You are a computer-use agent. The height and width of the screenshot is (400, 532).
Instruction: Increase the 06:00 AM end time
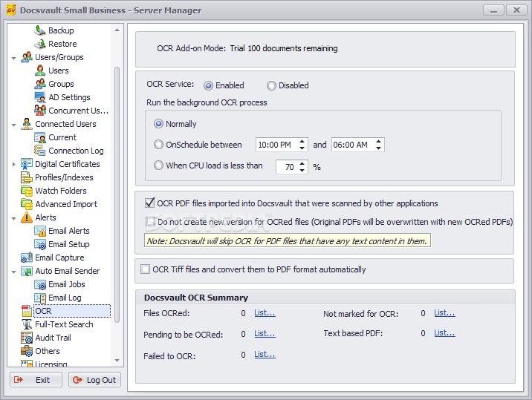pos(379,141)
